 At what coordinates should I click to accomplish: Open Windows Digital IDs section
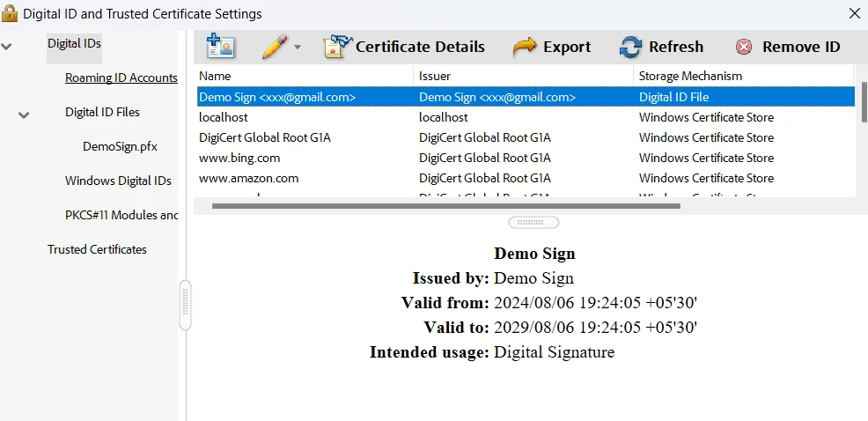point(118,181)
